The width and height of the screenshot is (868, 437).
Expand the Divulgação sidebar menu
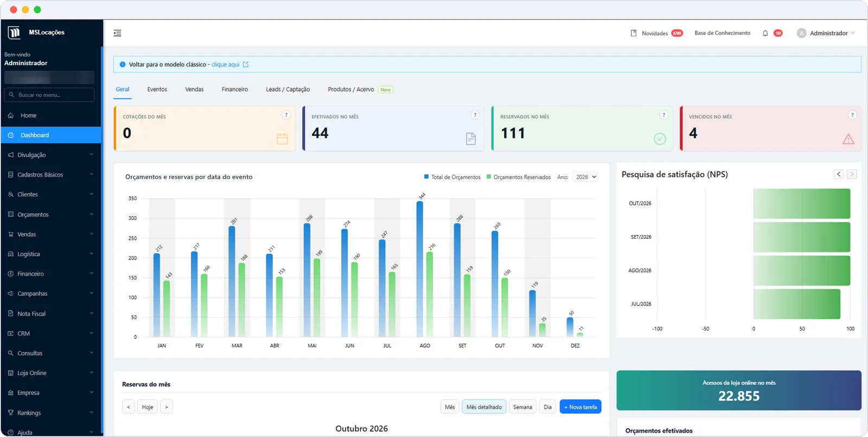[51, 155]
